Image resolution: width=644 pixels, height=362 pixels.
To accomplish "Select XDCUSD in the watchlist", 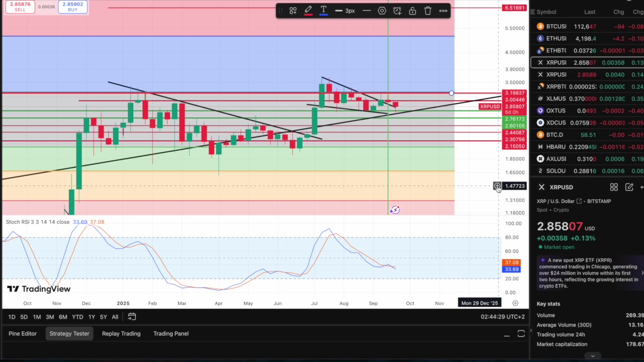I will tap(587, 123).
